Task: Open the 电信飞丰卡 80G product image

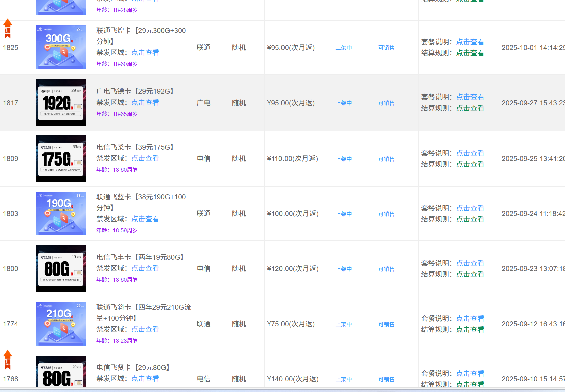Action: 61,269
